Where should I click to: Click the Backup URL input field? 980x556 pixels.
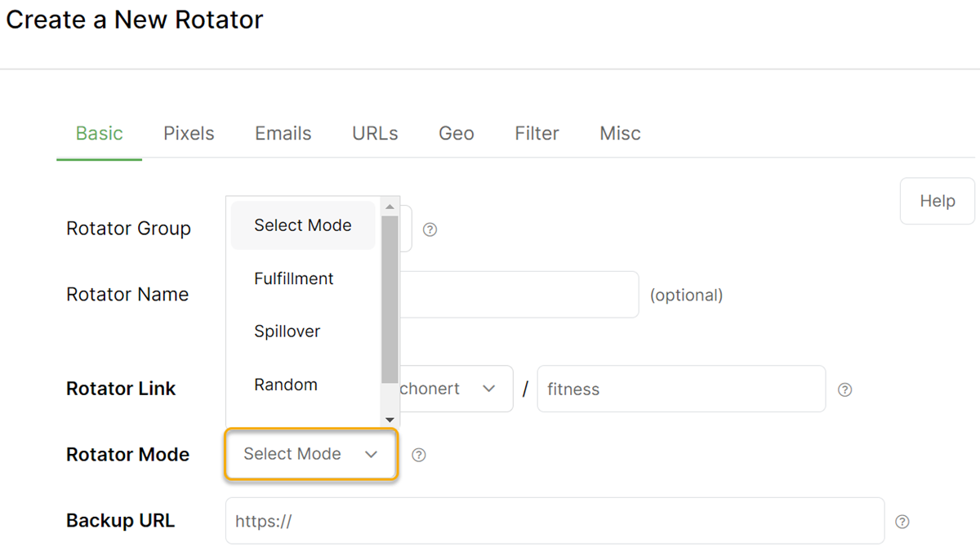(x=555, y=521)
